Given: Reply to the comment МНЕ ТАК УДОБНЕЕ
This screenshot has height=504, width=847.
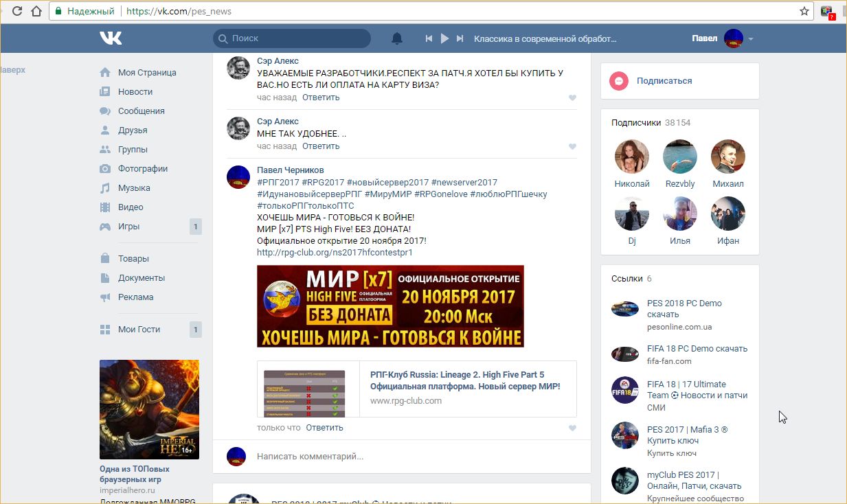Looking at the screenshot, I should (x=321, y=146).
